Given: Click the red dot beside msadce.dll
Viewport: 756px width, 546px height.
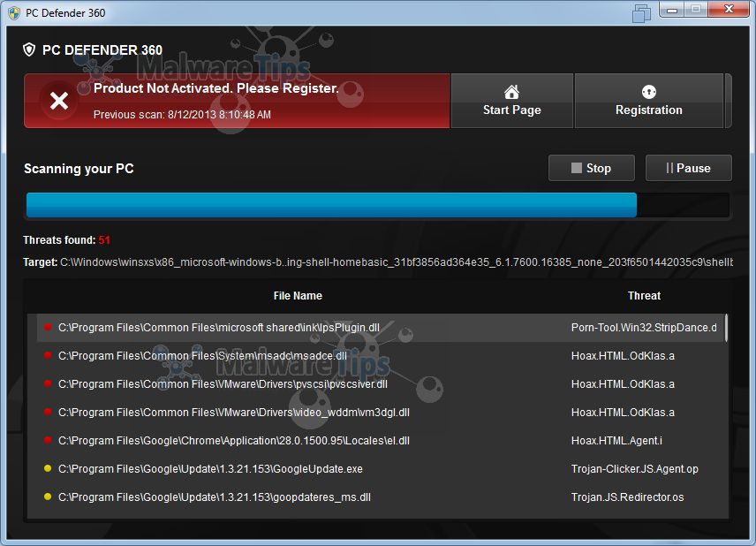Looking at the screenshot, I should pos(48,355).
